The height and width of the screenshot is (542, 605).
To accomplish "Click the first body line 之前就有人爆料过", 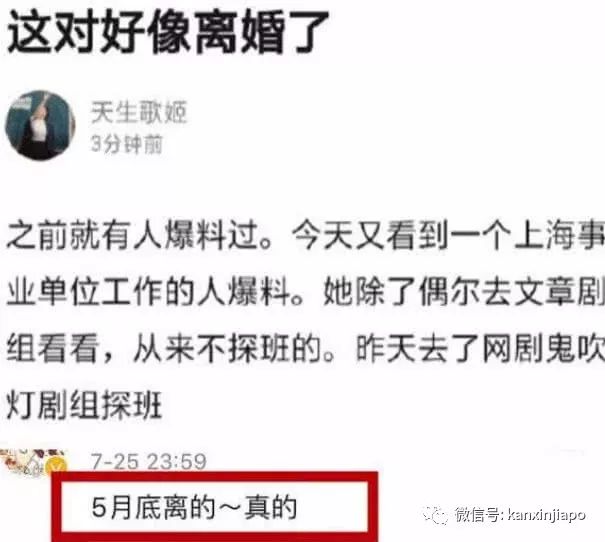I will 141,235.
